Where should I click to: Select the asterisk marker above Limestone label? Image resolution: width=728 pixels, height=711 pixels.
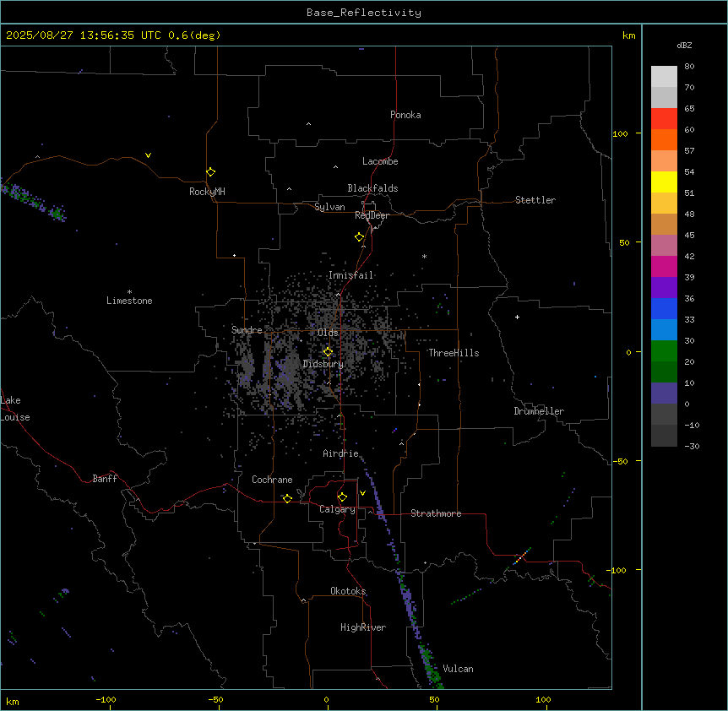(x=129, y=291)
